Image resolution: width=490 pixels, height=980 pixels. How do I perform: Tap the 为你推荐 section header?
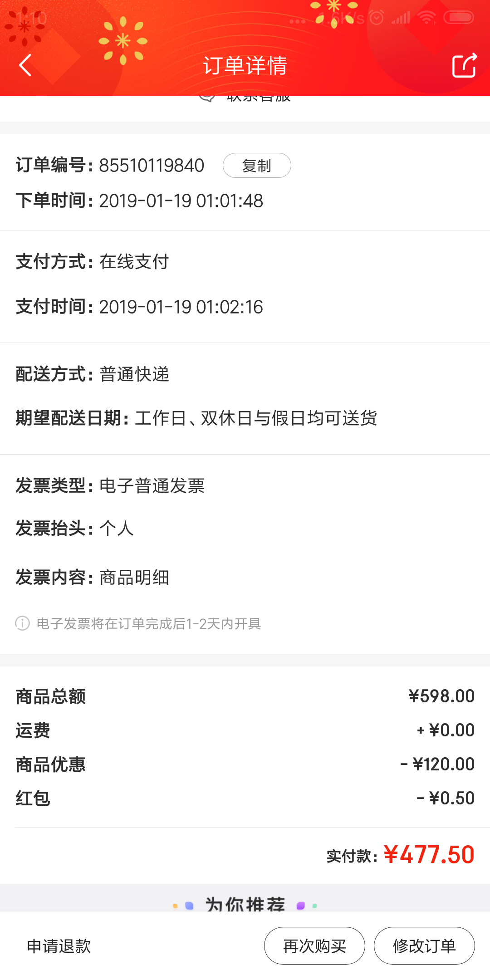[x=245, y=904]
